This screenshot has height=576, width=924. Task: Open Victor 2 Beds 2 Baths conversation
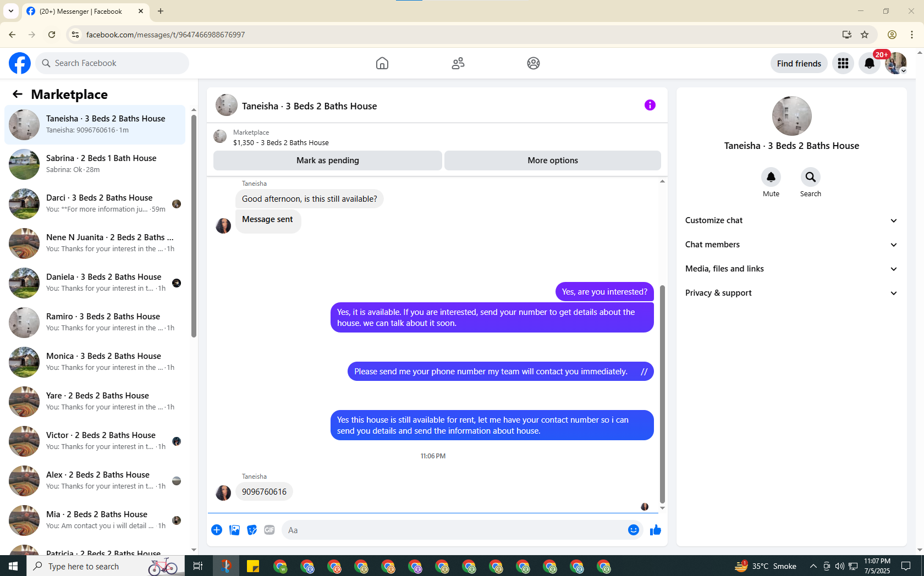coord(95,441)
